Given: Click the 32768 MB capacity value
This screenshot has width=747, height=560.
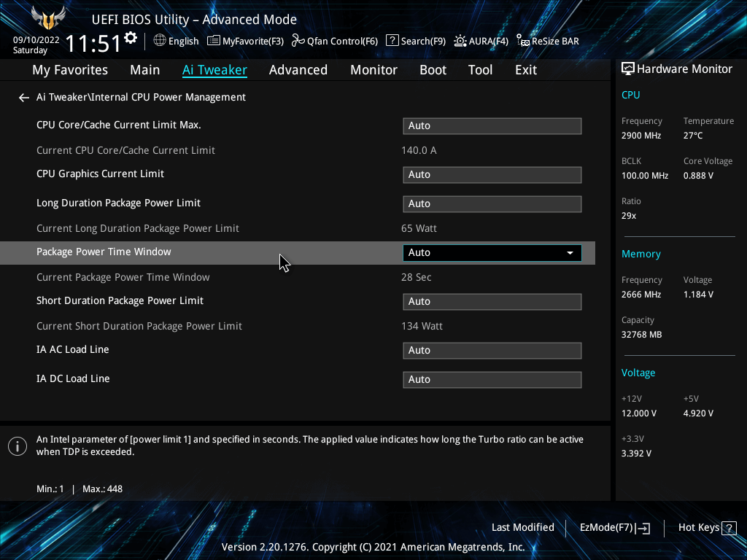Looking at the screenshot, I should click(642, 335).
